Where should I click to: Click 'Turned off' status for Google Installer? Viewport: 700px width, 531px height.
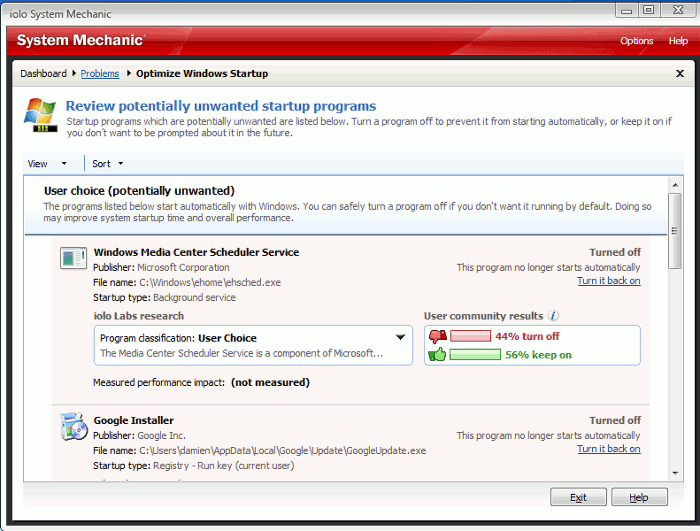click(615, 420)
